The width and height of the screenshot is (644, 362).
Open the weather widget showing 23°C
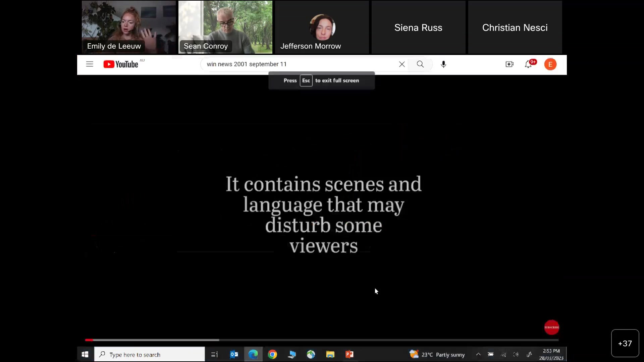(x=437, y=354)
